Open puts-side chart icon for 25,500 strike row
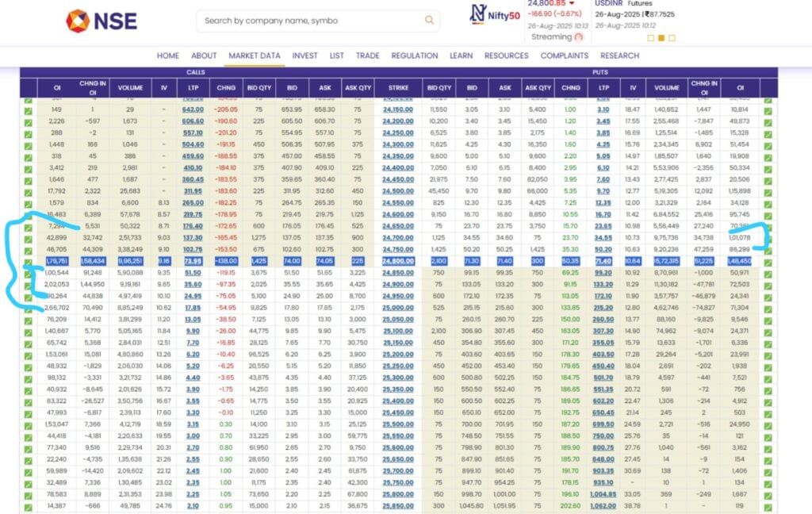 tap(768, 424)
